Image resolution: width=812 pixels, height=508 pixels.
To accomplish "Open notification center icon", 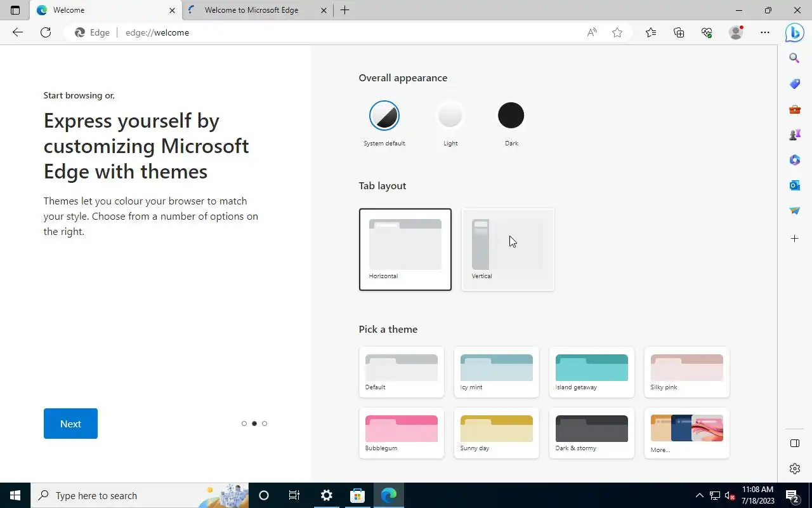I will point(792,495).
